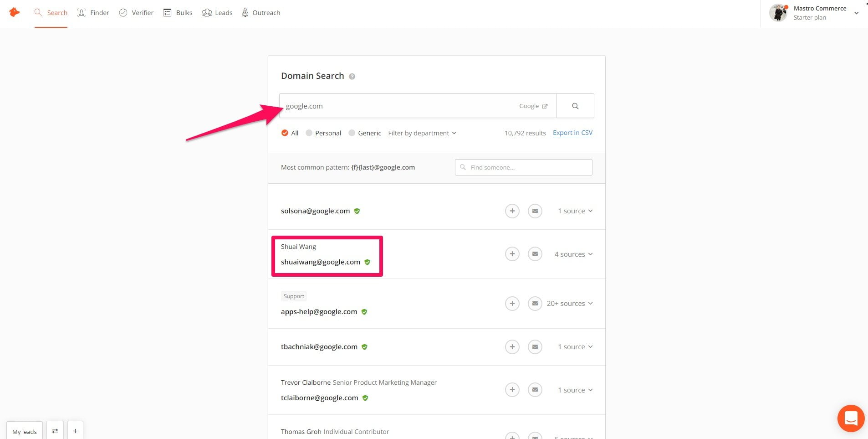Open the orange chat support widget

[851, 418]
